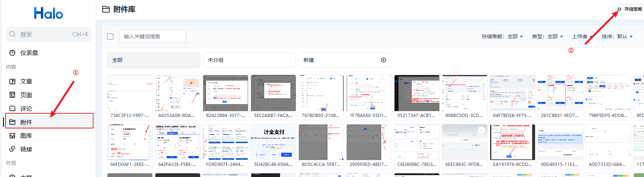Open the 类型: 全部 filter dropdown
This screenshot has width=644, height=177.
[x=547, y=36]
